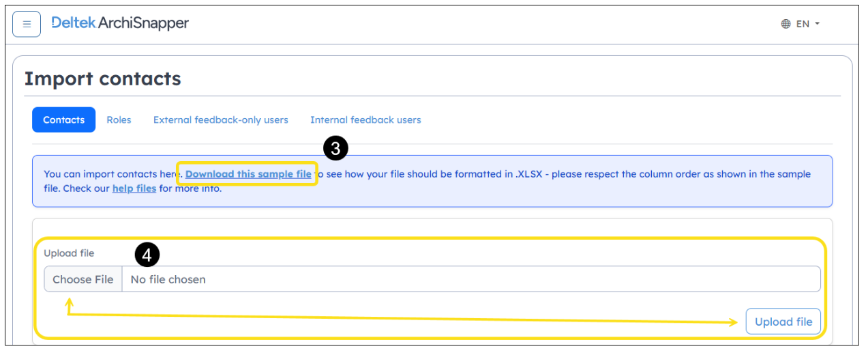Click the Upload file button

(783, 322)
